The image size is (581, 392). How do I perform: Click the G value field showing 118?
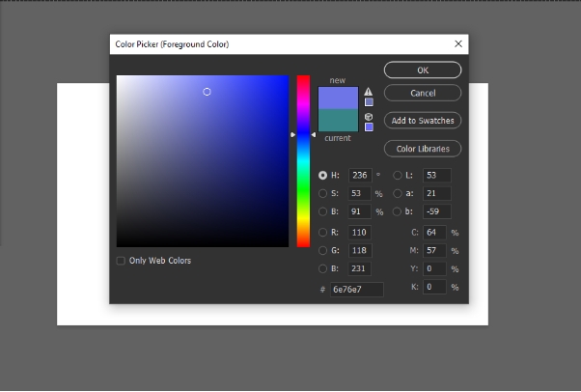[360, 250]
